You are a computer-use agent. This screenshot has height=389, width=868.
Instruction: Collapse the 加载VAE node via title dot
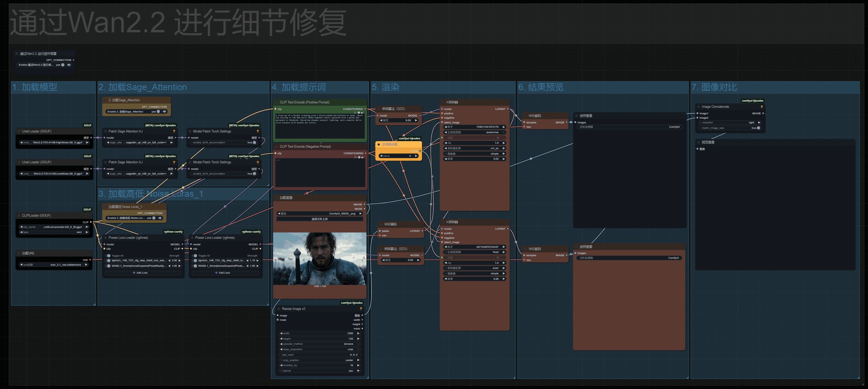tap(19, 253)
